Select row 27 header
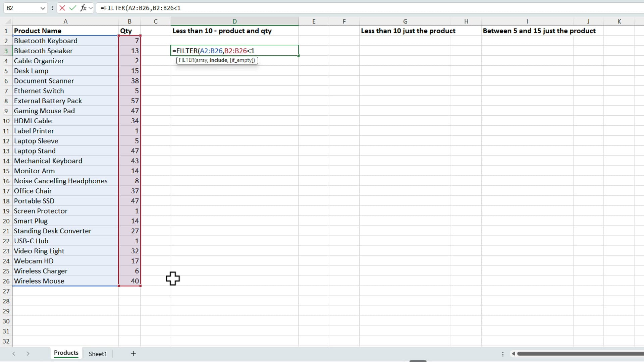The image size is (644, 362). tap(6, 291)
